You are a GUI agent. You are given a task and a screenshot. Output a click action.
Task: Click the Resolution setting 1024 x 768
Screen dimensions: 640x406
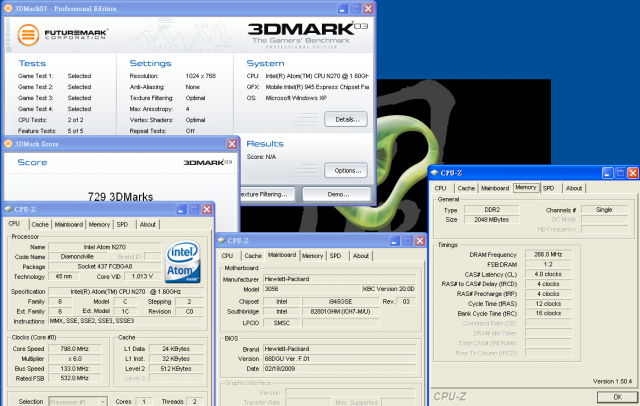click(x=200, y=76)
